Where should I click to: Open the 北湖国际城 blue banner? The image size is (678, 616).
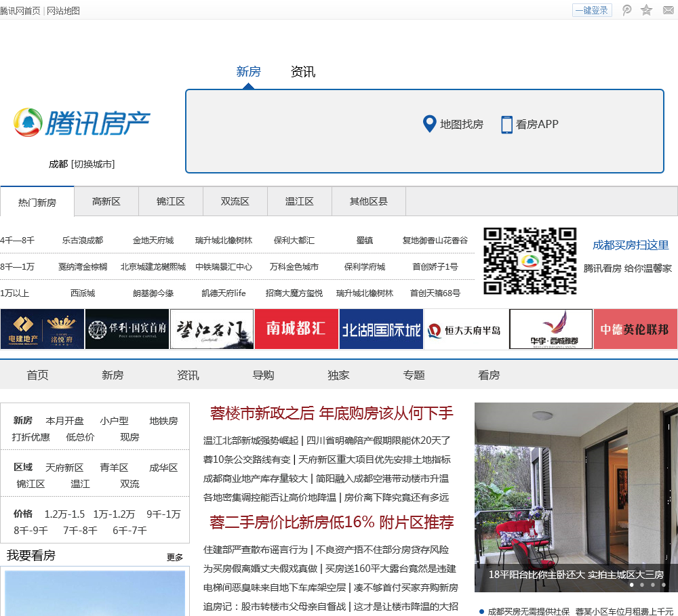click(x=381, y=329)
